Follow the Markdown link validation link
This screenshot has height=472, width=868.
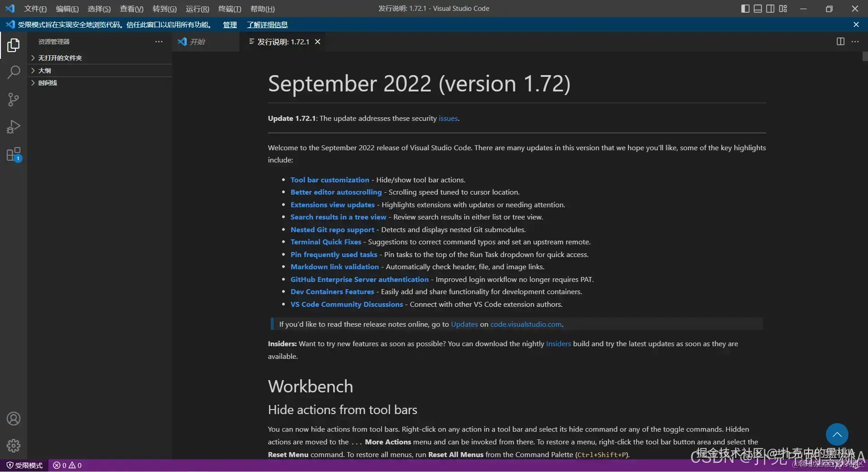coord(335,267)
